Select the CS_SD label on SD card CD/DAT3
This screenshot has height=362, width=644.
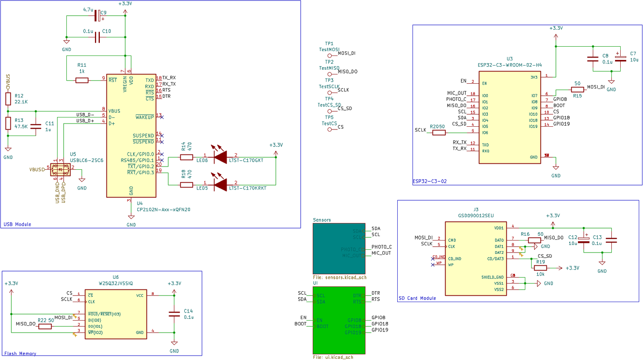545,256
